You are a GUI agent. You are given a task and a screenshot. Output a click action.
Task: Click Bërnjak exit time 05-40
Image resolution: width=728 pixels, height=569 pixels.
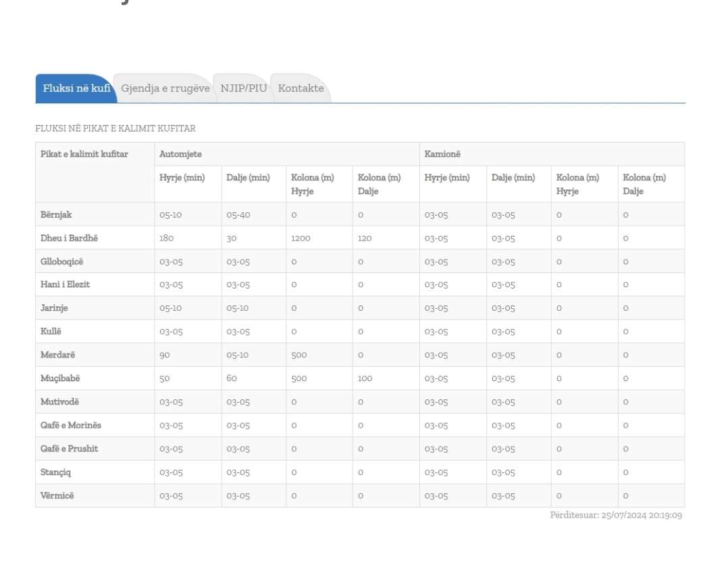[238, 215]
